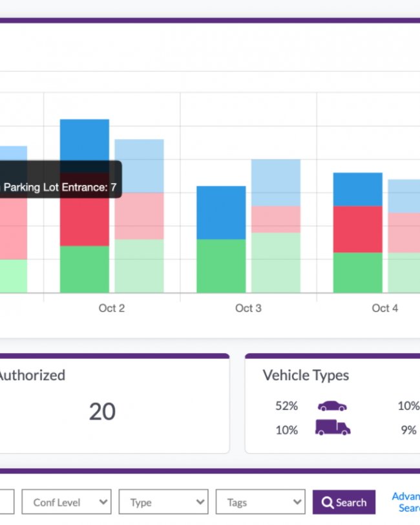Click the magnifying glass in Search button
The width and height of the screenshot is (420, 525).
pyautogui.click(x=328, y=502)
